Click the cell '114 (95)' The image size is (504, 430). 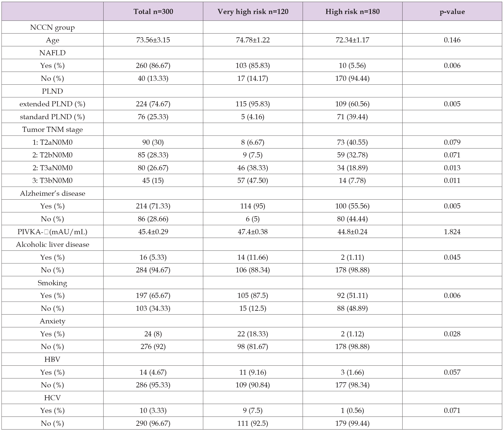tap(253, 206)
